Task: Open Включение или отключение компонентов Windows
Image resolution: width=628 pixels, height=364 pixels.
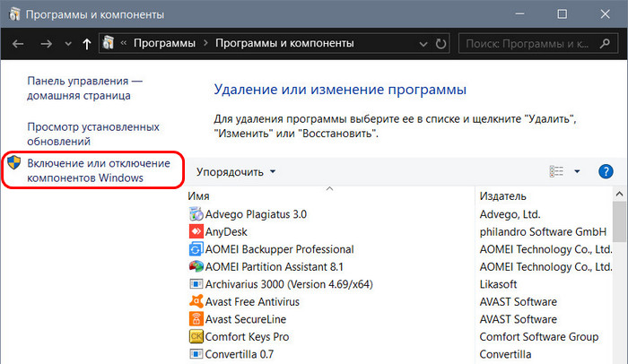Action: coord(99,170)
